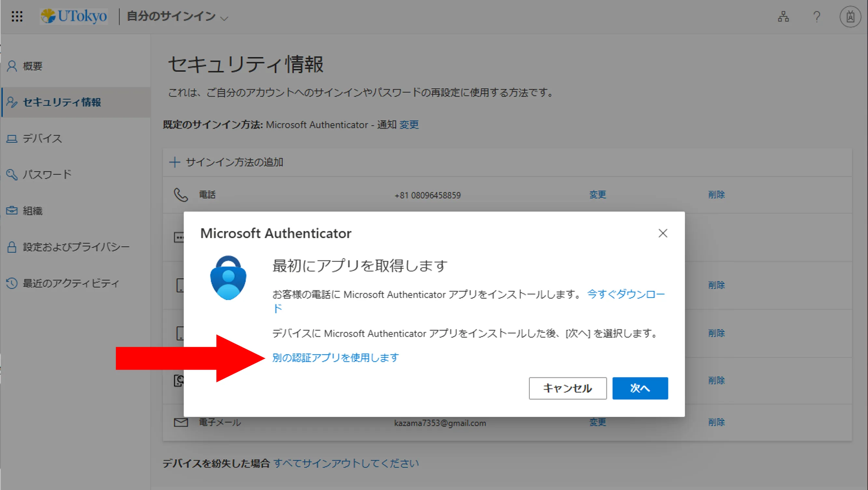
Task: Open 最近のアクティビティ in the sidebar
Action: pos(71,283)
